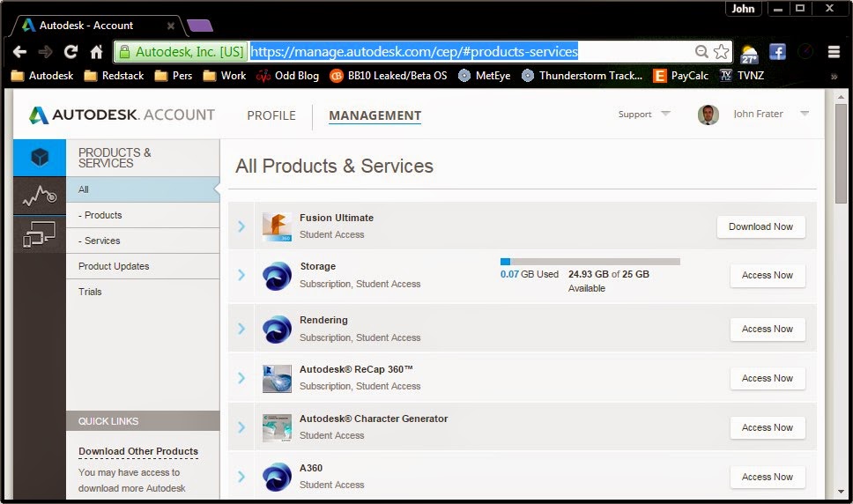The width and height of the screenshot is (853, 504).
Task: Open Product Updates in the sidebar
Action: click(x=143, y=266)
